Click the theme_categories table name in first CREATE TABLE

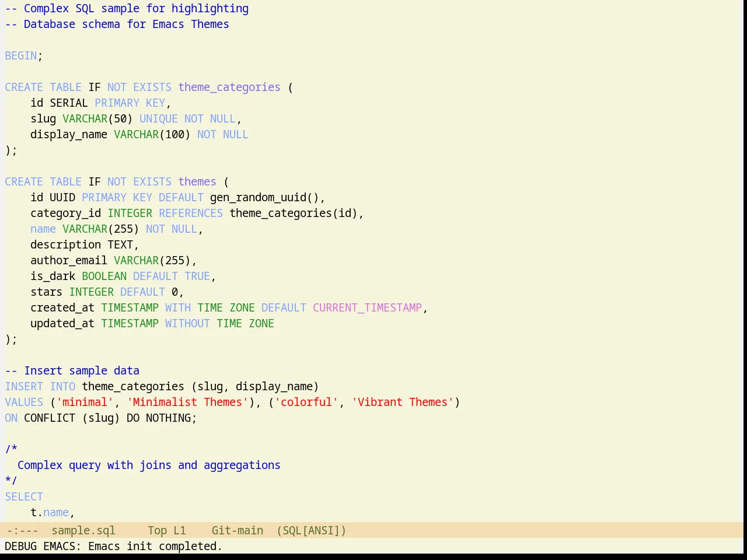[x=229, y=87]
